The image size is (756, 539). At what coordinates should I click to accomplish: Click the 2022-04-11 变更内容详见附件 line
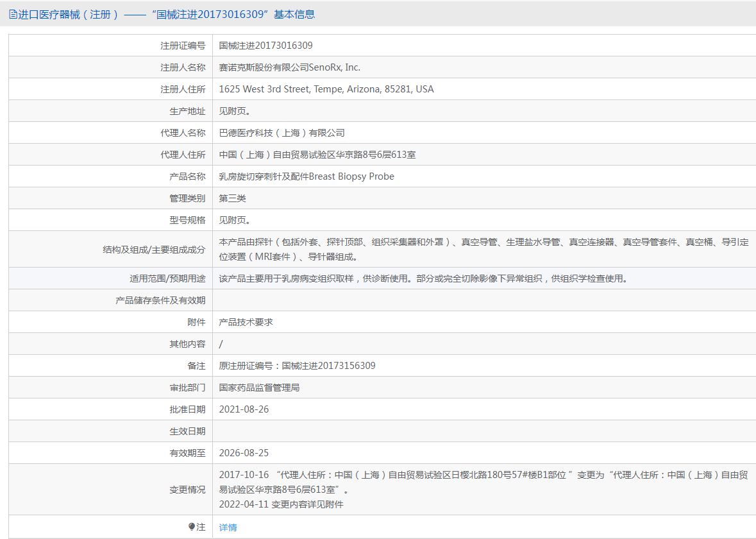281,504
